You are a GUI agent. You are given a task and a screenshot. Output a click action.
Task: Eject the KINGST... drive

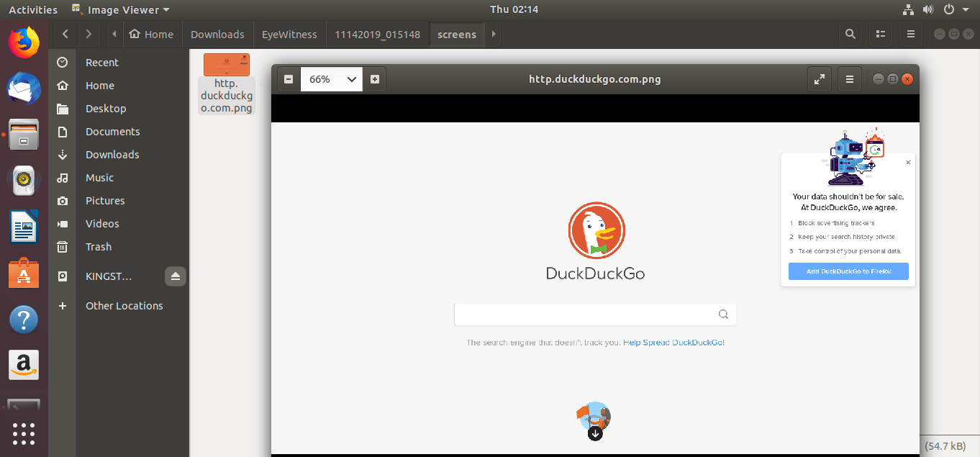pyautogui.click(x=176, y=276)
